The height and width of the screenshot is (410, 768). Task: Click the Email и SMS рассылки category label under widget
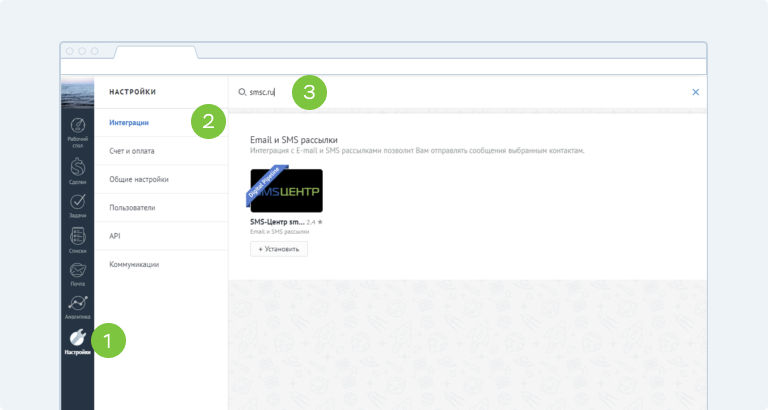(280, 232)
